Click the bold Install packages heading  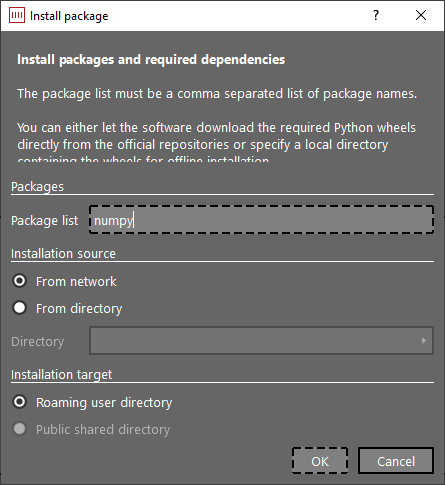point(151,60)
